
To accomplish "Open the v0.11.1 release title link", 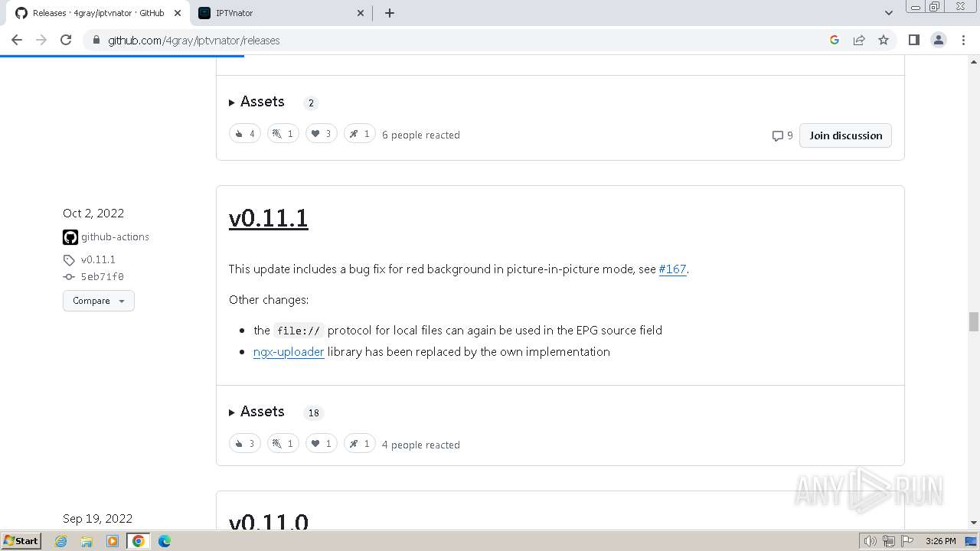I will click(x=269, y=218).
